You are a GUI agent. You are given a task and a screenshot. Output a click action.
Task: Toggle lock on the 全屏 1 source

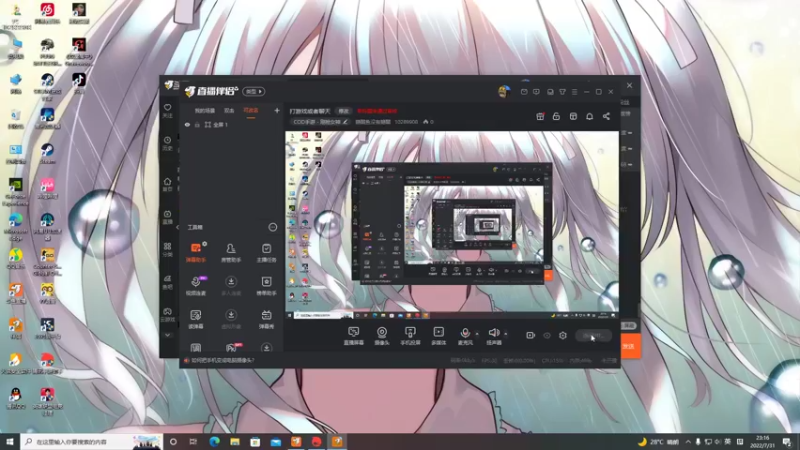click(197, 124)
